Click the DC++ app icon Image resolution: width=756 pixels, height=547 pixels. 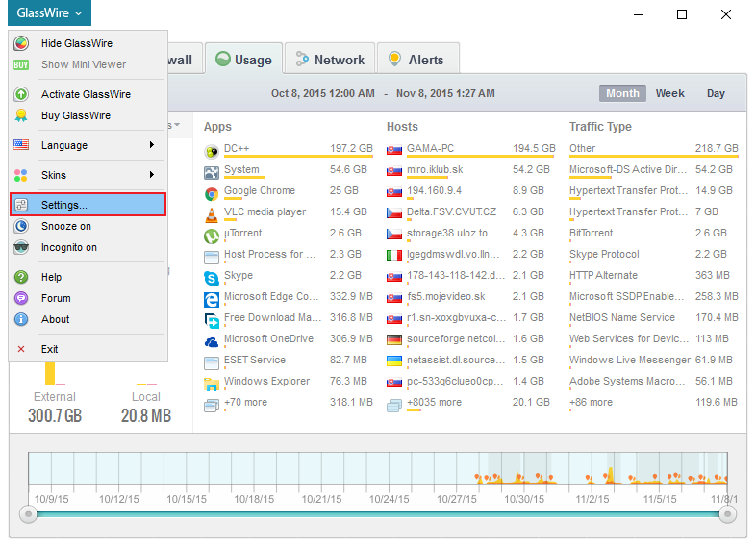(213, 151)
